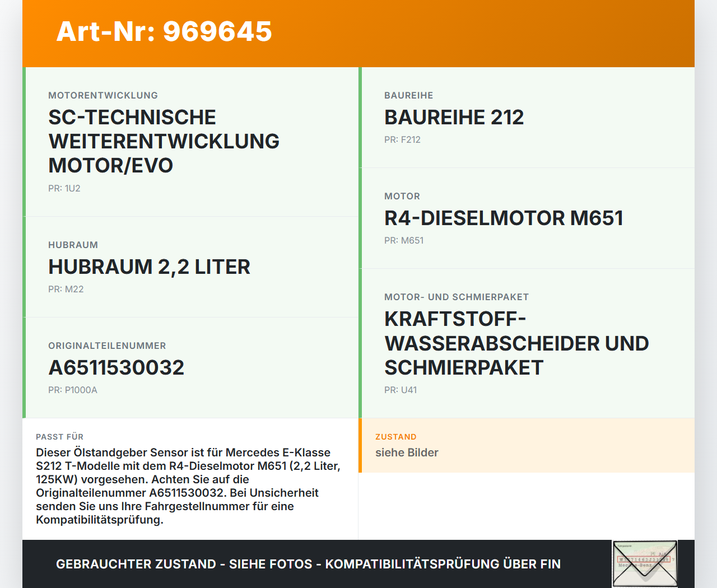Click the GEBRAUCHTER ZUSTAND bottom banner text
The height and width of the screenshot is (588, 717).
tap(308, 564)
